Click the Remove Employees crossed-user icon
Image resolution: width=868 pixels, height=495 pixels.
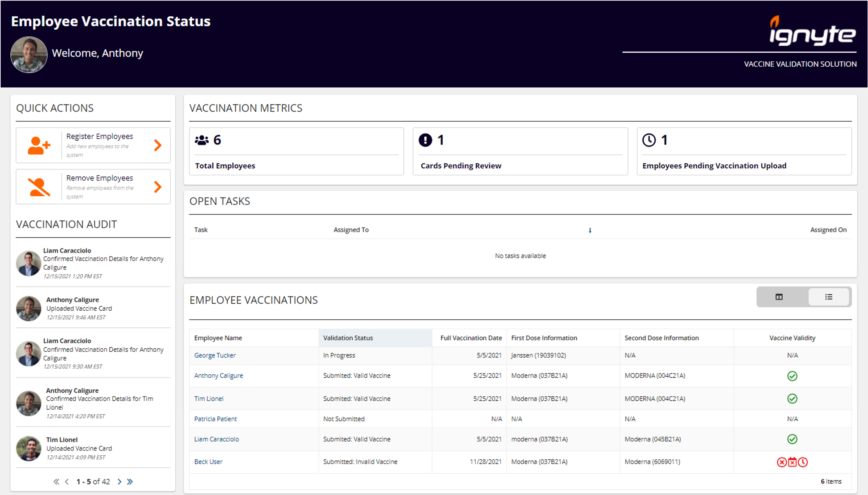[x=39, y=187]
